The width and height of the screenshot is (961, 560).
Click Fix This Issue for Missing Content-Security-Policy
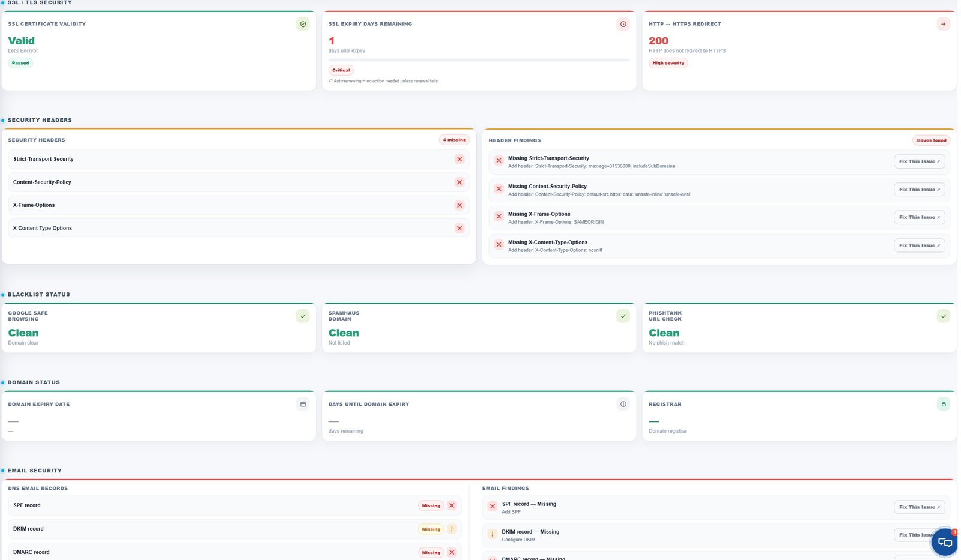click(919, 190)
